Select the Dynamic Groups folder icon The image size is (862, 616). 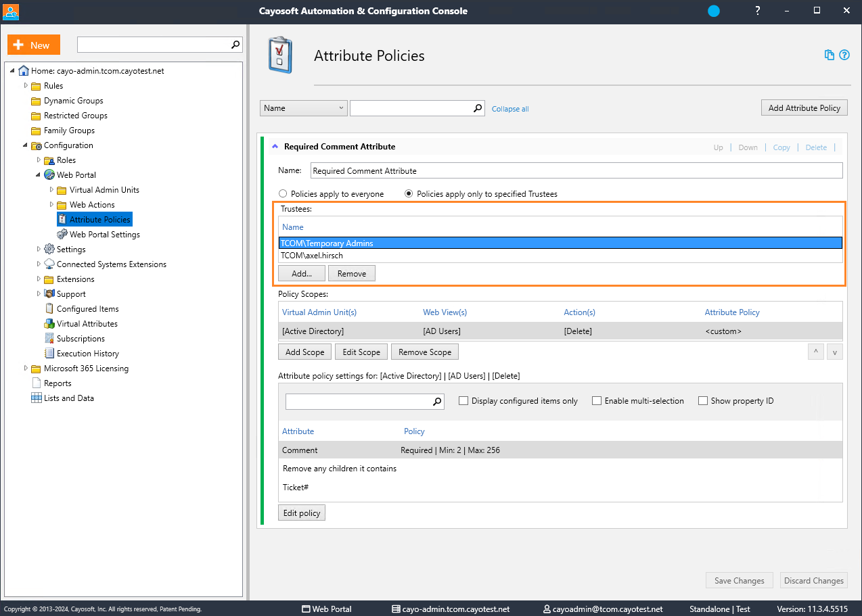pyautogui.click(x=36, y=101)
